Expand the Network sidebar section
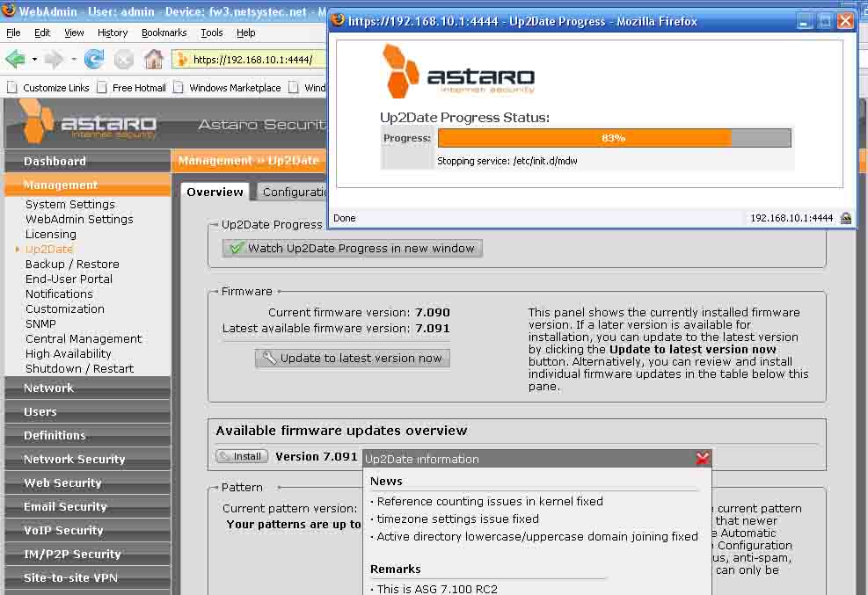This screenshot has height=595, width=868. click(87, 388)
